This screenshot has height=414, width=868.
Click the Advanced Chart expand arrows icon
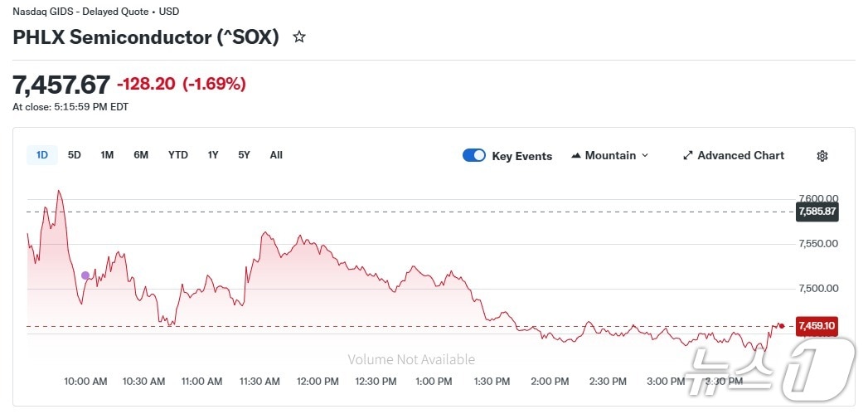point(687,156)
